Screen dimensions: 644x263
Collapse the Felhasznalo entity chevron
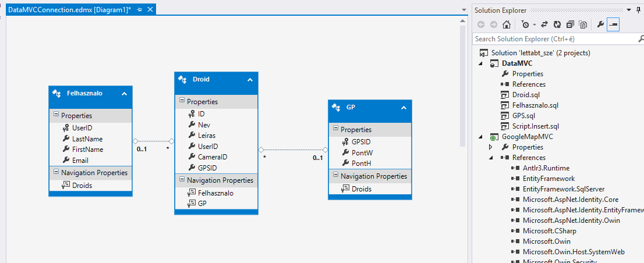124,94
